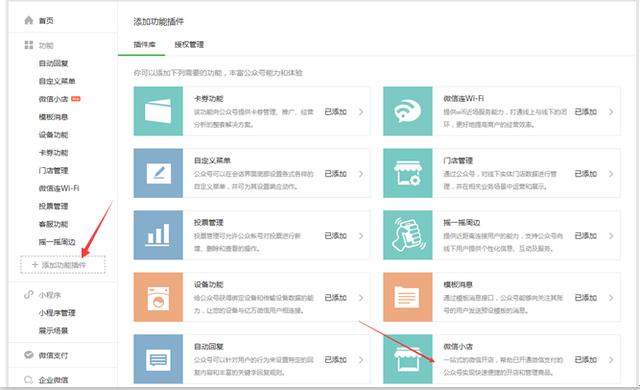
Task: Expand the 摇一摇周边 card chevron
Action: [611, 235]
